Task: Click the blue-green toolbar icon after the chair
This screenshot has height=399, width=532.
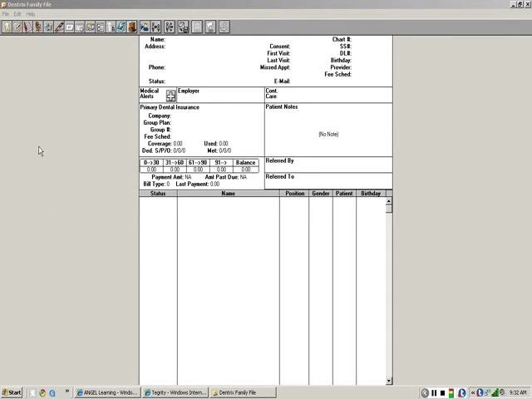Action: 48,27
